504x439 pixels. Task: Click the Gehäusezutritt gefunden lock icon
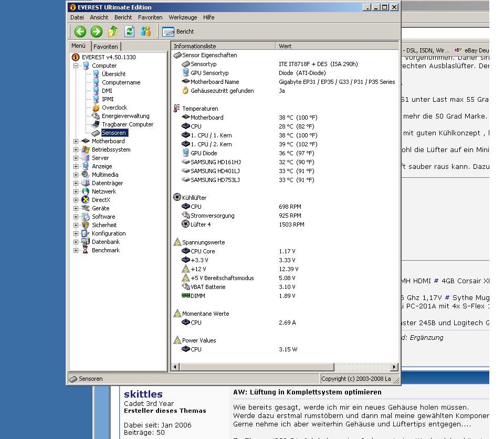(x=185, y=91)
